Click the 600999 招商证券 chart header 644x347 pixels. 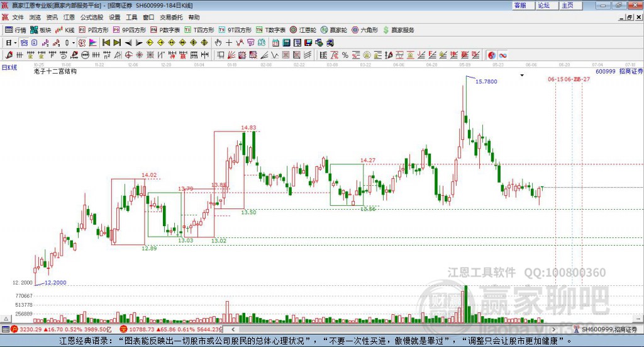click(619, 71)
